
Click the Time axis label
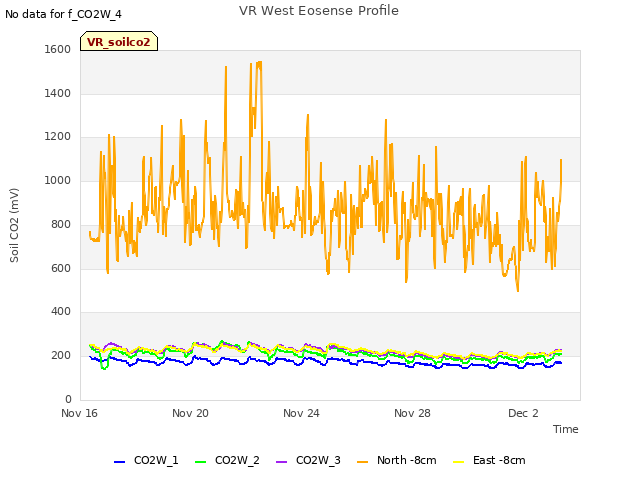pos(566,429)
